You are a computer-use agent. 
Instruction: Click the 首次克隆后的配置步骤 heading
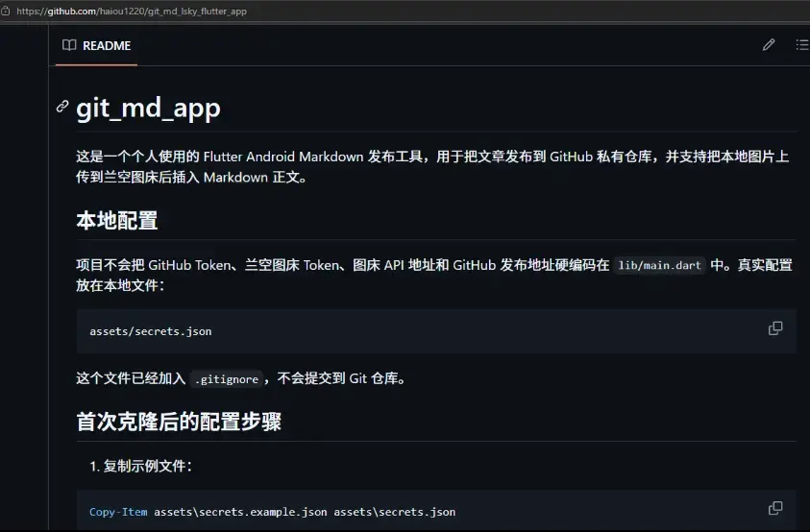point(179,422)
